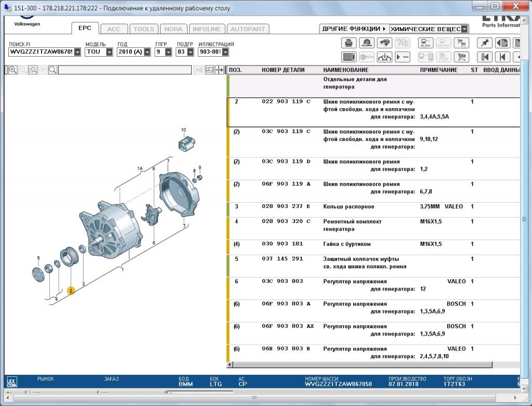The height and width of the screenshot is (406, 532).
Task: Open the ГЛГР 9 dropdown
Action: tap(168, 52)
